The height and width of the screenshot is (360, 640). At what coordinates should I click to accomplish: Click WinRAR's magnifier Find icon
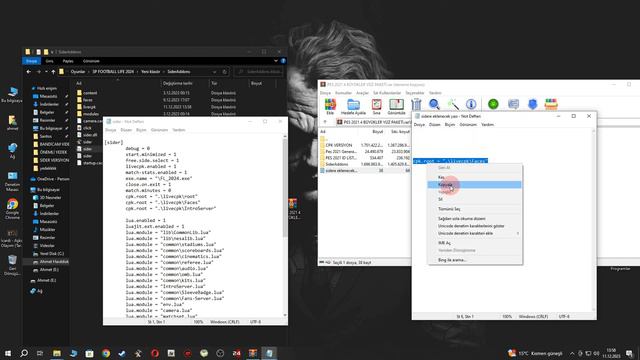click(434, 105)
